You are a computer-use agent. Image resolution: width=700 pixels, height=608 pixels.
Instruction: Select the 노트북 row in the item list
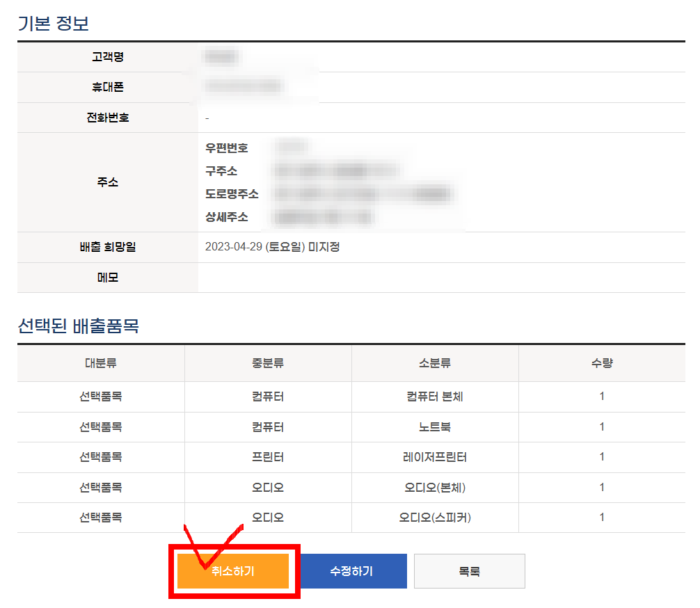(x=348, y=426)
